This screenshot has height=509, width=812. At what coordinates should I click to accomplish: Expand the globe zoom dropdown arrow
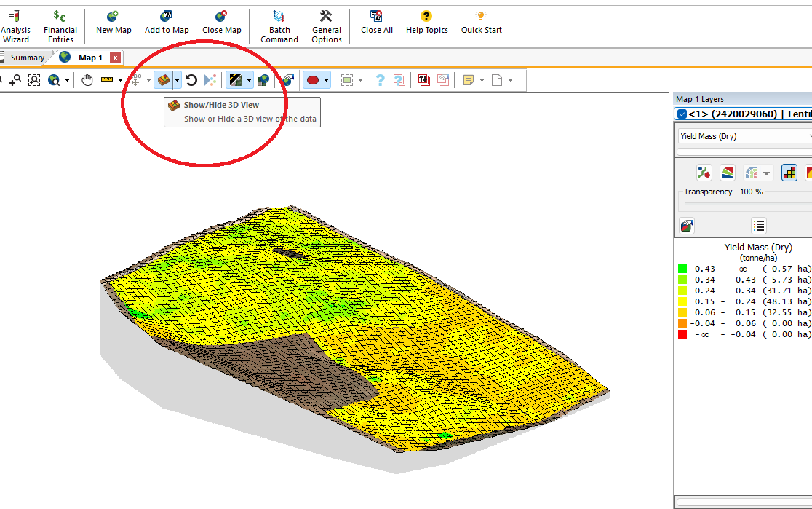pyautogui.click(x=67, y=80)
